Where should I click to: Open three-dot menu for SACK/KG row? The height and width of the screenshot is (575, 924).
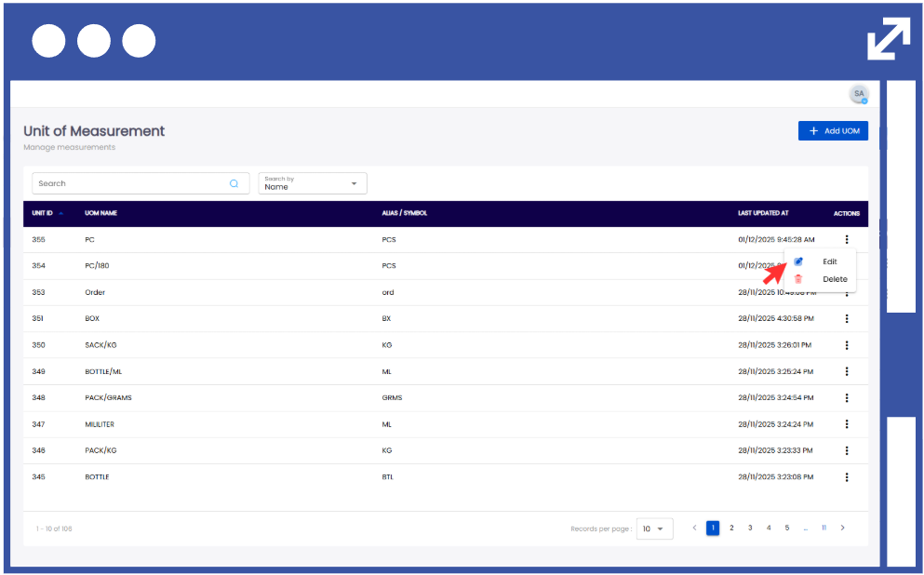(847, 345)
